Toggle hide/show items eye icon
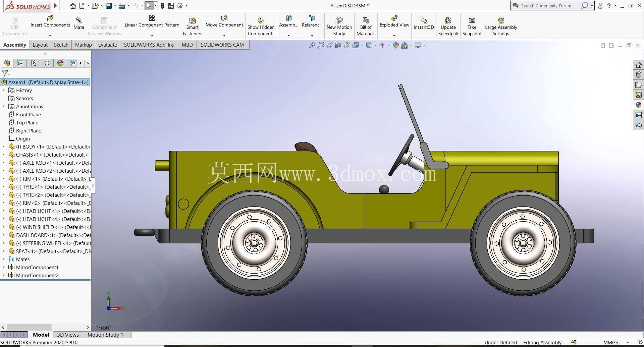Screen dimensions: 644x347 tap(382, 45)
